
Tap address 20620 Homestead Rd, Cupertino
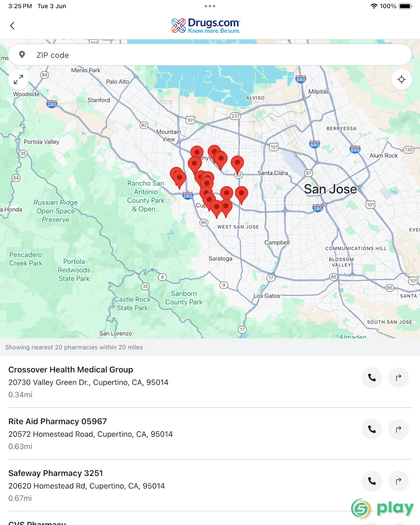click(87, 486)
